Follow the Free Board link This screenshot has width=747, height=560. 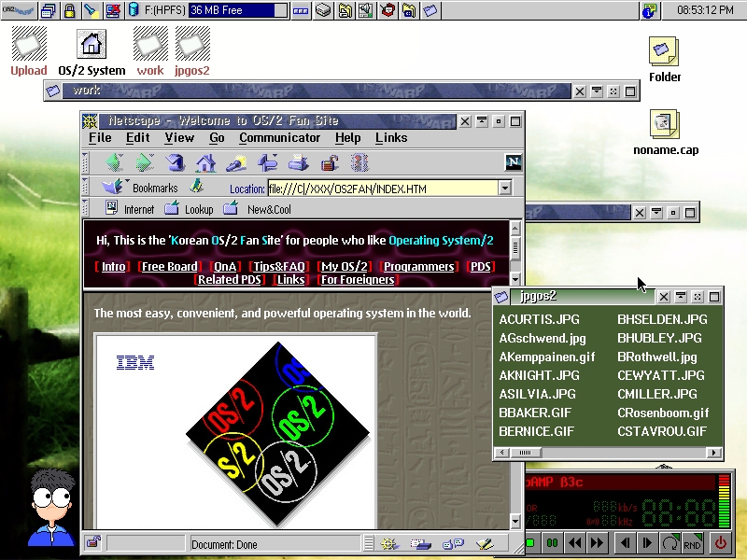click(170, 267)
